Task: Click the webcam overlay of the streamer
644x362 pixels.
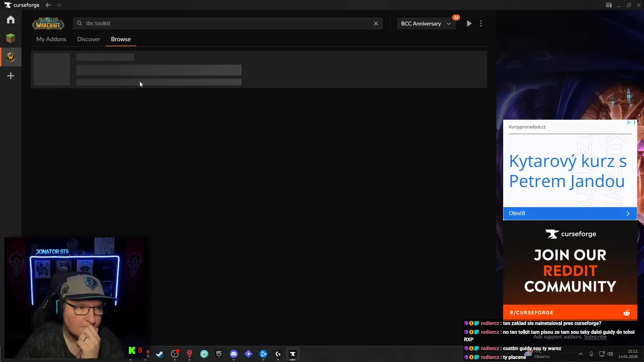Action: [x=76, y=299]
